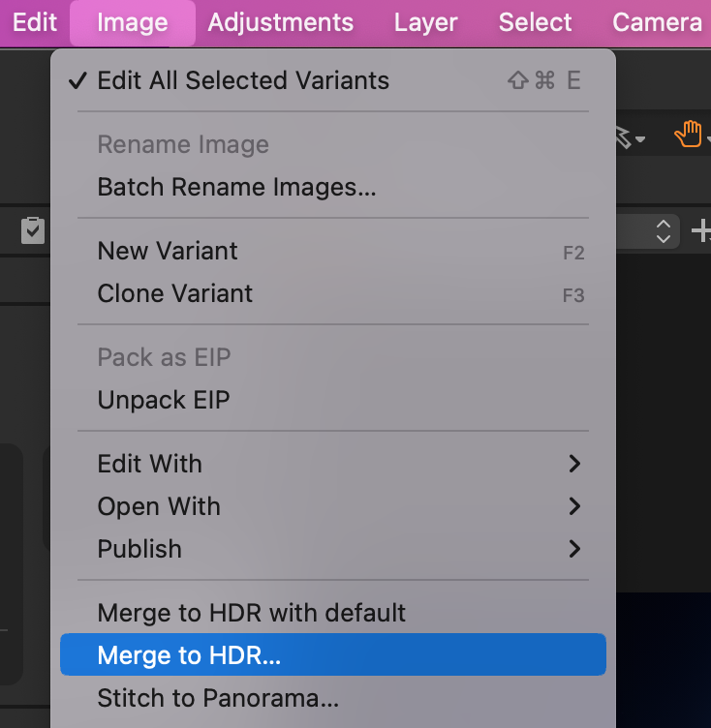Open the Layer menu
Image resolution: width=711 pixels, height=728 pixels.
click(x=425, y=22)
